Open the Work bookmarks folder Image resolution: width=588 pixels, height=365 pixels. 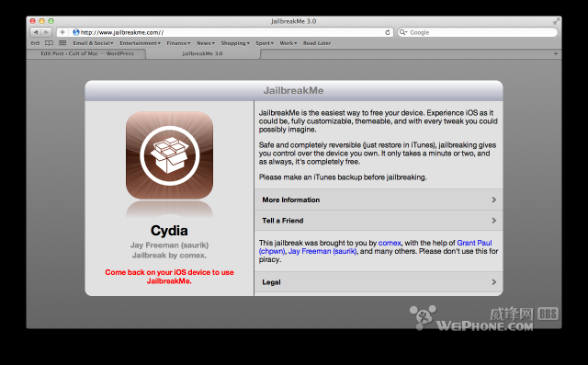pos(288,43)
